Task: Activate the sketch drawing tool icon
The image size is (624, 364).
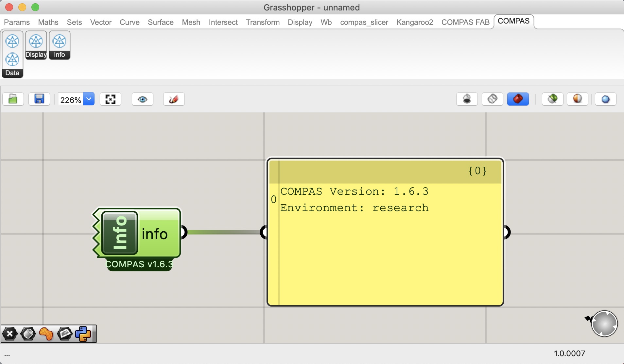Action: tap(173, 99)
